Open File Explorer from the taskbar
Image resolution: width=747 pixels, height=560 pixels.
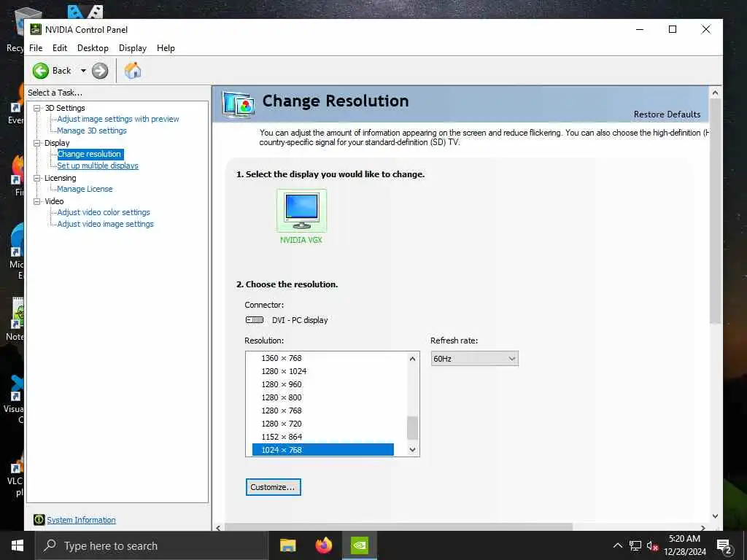[x=287, y=545]
